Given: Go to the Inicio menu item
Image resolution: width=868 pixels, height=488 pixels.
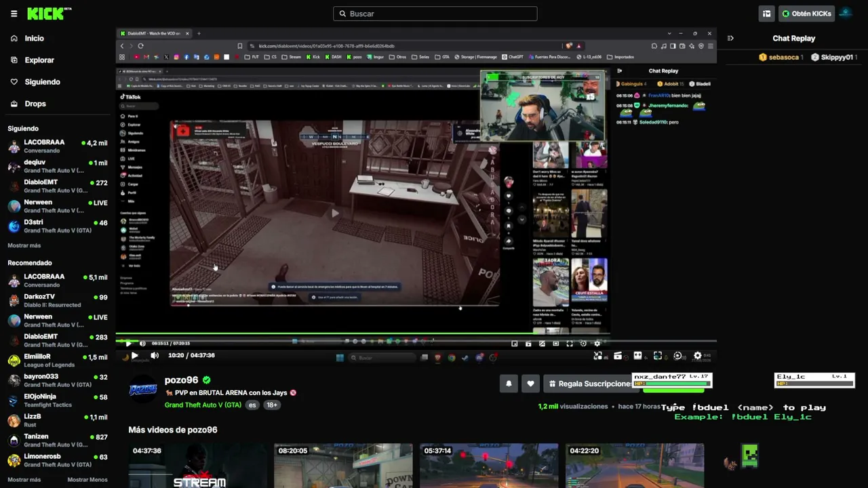Looking at the screenshot, I should (34, 39).
